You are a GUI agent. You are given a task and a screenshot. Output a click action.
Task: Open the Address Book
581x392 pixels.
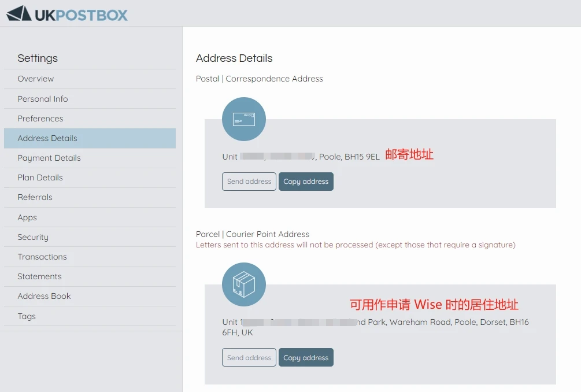(x=45, y=296)
